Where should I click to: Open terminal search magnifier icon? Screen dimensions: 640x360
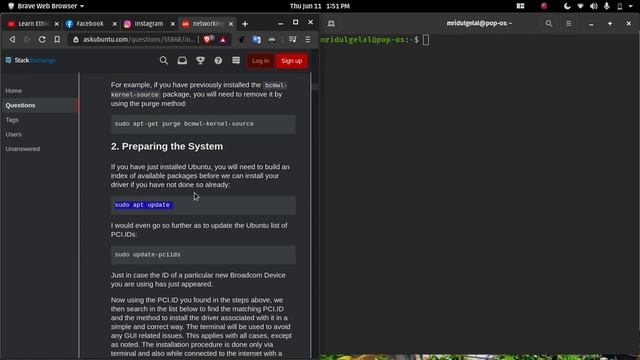click(549, 24)
